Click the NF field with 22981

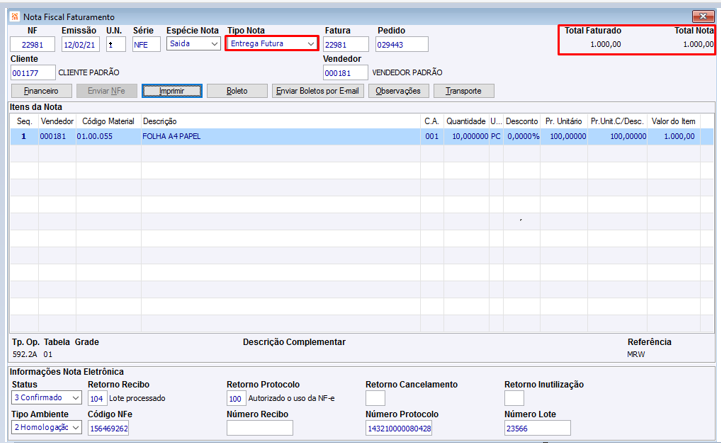coord(33,45)
